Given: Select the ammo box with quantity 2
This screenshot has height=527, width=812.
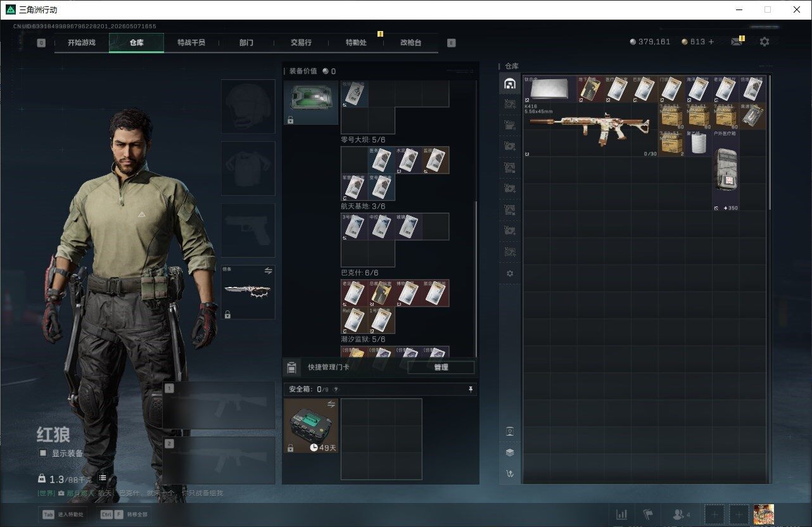Looking at the screenshot, I should (671, 143).
